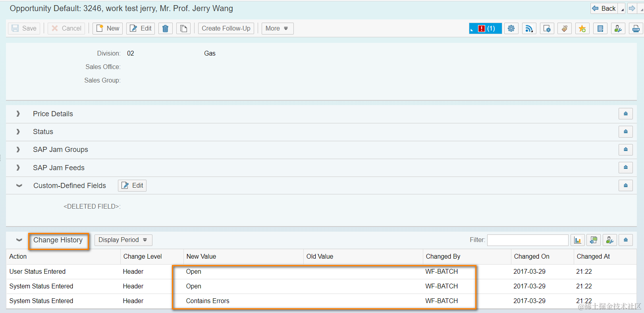Open page configuration icon with gear
The width and height of the screenshot is (644, 313).
tap(547, 29)
